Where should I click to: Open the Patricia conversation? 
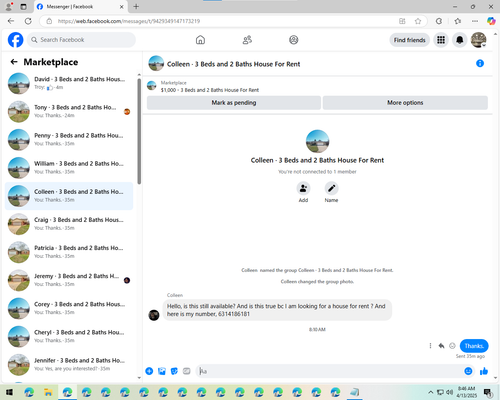[x=69, y=252]
